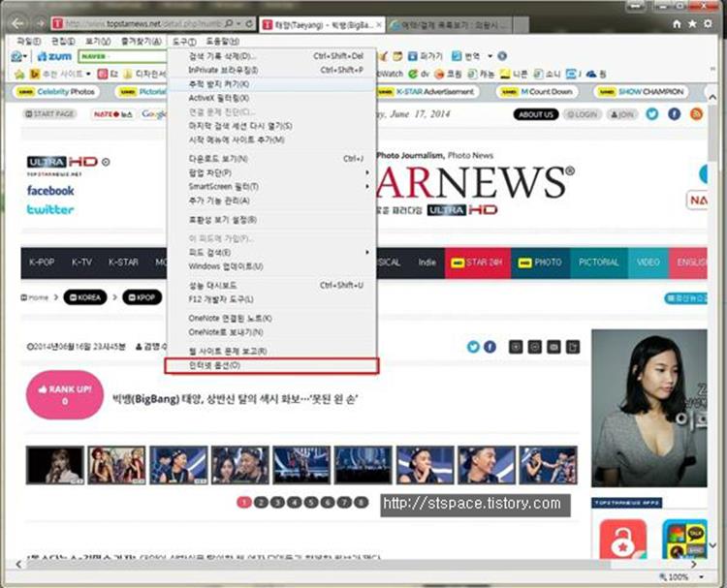Open the 추천 사이트 dropdown

pyautogui.click(x=88, y=74)
